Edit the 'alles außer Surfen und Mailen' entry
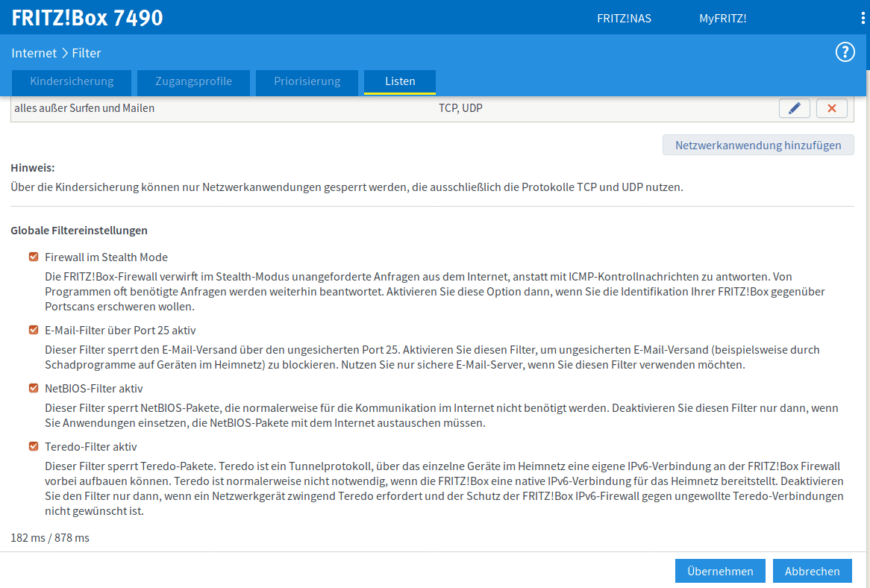The height and width of the screenshot is (588, 870). (x=795, y=108)
